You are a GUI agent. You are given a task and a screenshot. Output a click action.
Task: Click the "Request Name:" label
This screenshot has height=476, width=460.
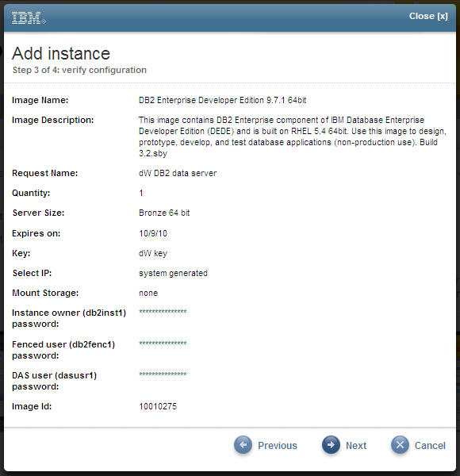(x=45, y=173)
